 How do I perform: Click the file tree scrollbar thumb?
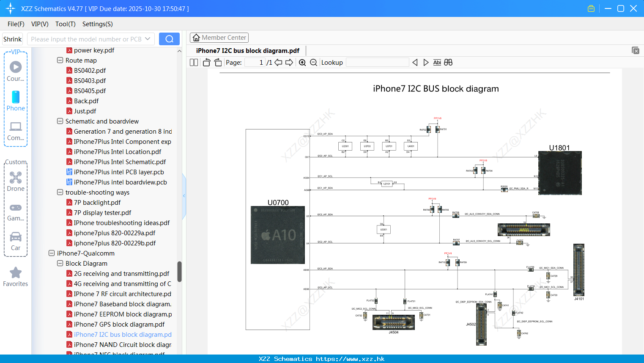[179, 272]
